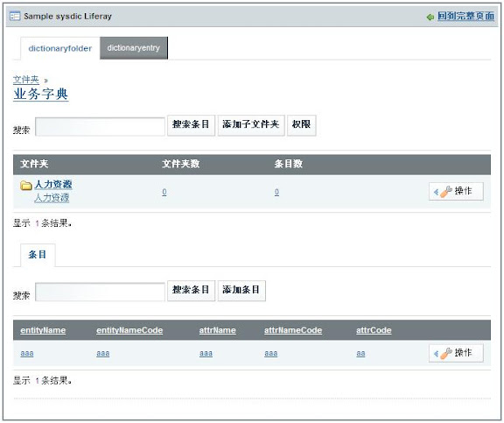Open the 回到完整页面 link
Image resolution: width=504 pixels, height=423 pixels.
pyautogui.click(x=465, y=16)
